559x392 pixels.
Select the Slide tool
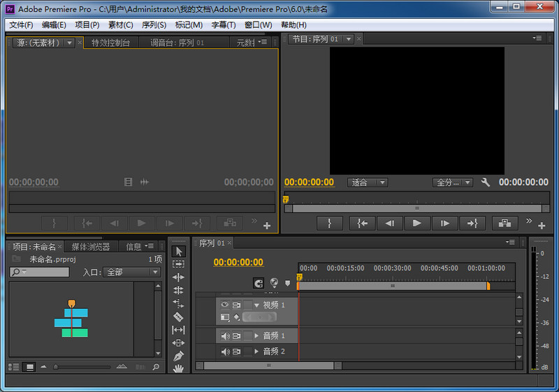179,343
